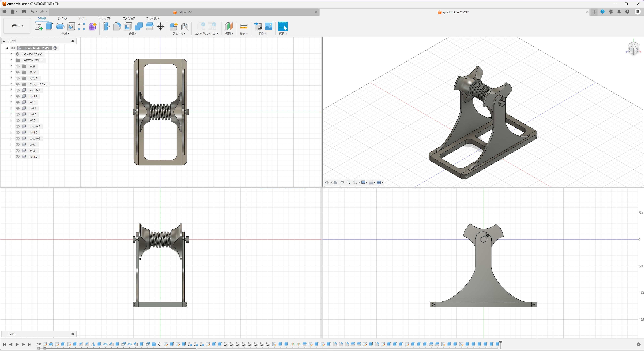Switch to the caliper v3 document tab
The width and height of the screenshot is (644, 351).
(x=184, y=12)
